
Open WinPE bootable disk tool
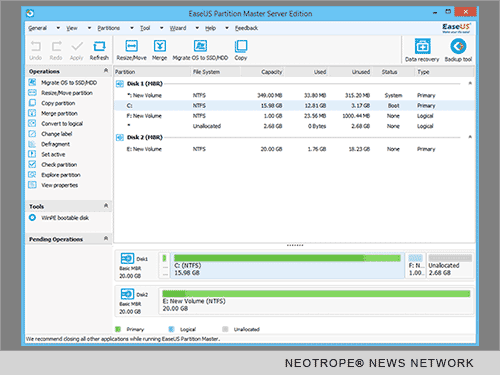(65, 218)
